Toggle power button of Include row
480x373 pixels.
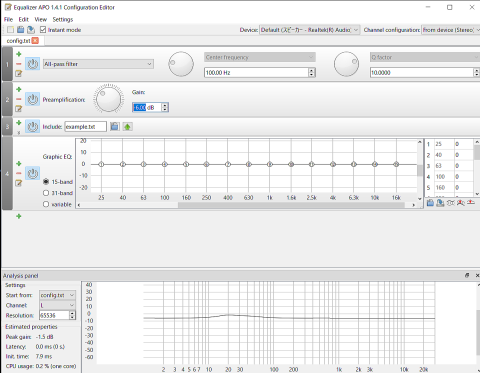[x=32, y=127]
